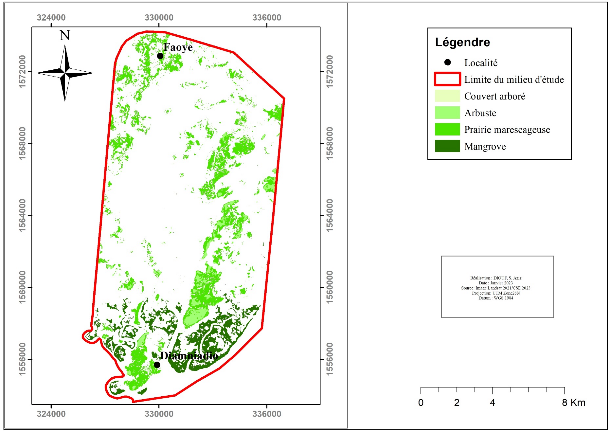The height and width of the screenshot is (431, 610).
Task: Click '1572000' on the left axis
Action: [22, 72]
